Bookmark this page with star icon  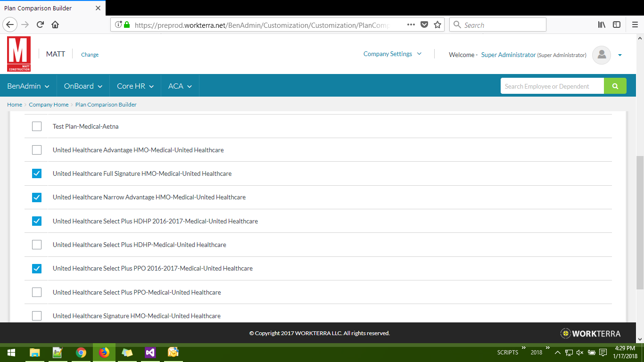[437, 25]
